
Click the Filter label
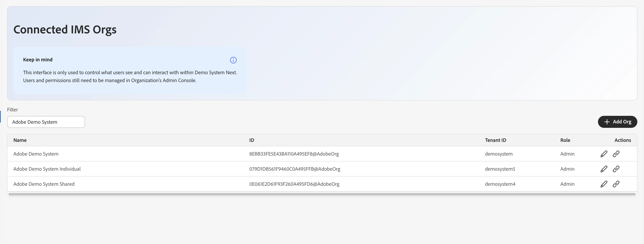(12, 110)
